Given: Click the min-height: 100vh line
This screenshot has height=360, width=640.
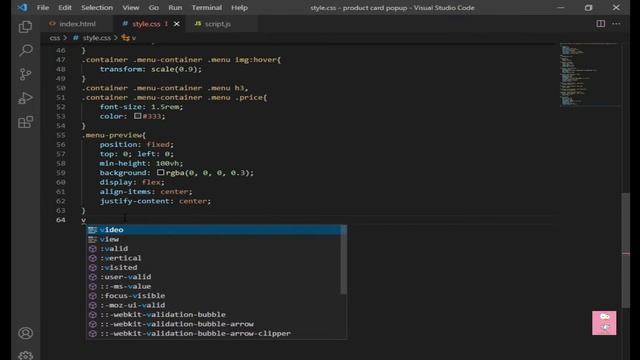Looking at the screenshot, I should tap(142, 163).
